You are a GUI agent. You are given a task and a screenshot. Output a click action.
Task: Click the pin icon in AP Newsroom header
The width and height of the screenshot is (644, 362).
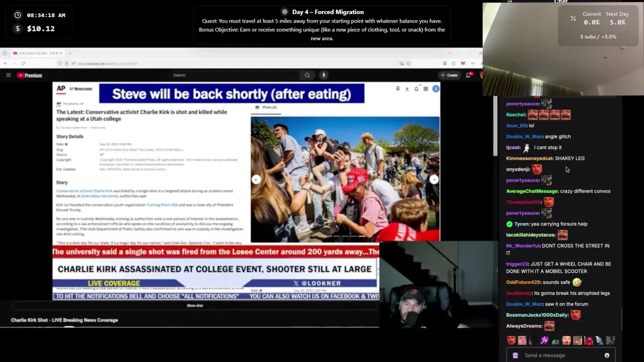(x=397, y=88)
